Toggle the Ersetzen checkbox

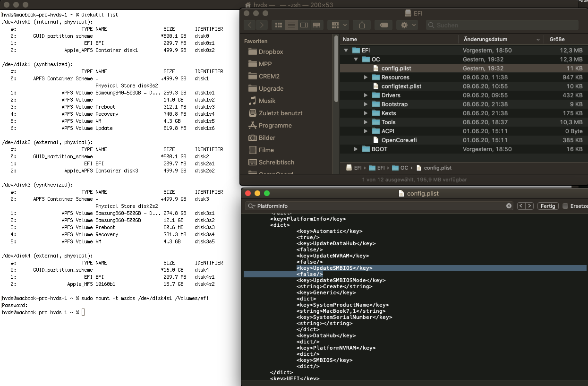point(565,206)
